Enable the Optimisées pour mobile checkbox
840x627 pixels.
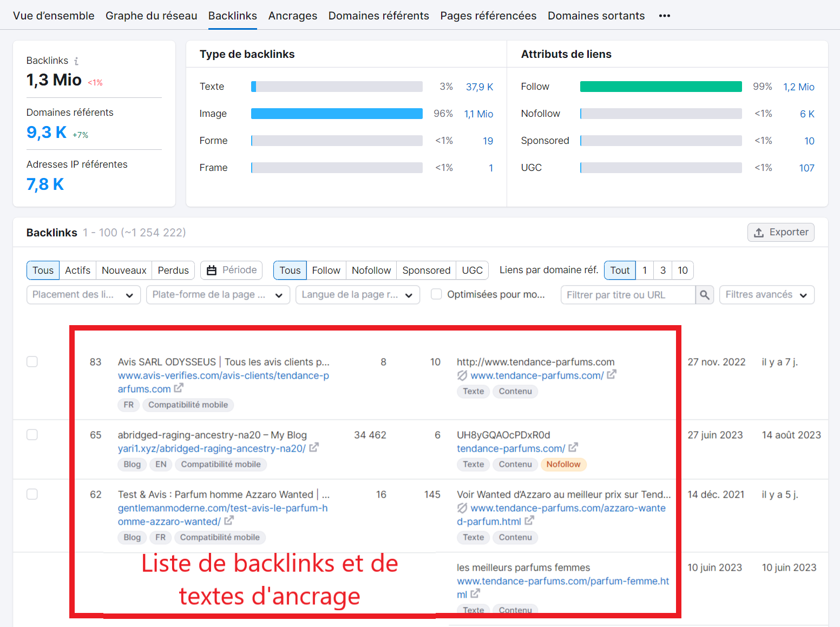pos(436,294)
